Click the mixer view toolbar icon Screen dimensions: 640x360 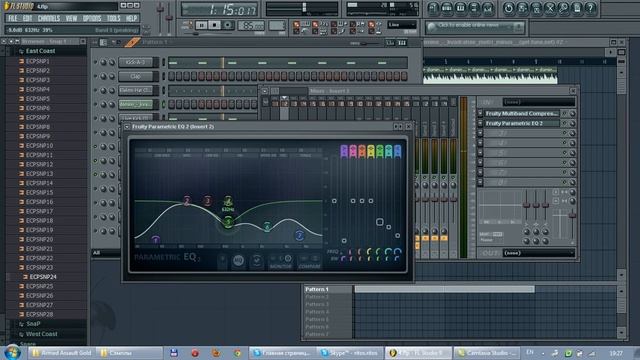coord(488,8)
